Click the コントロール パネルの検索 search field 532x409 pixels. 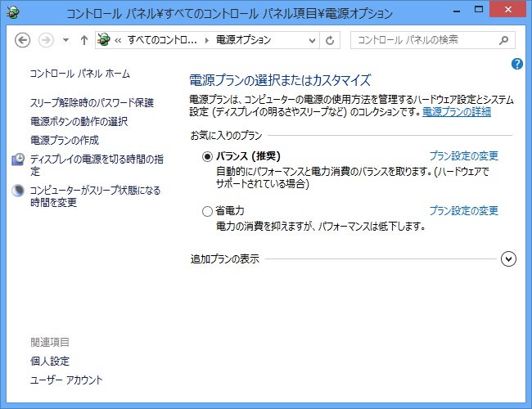[x=424, y=39]
